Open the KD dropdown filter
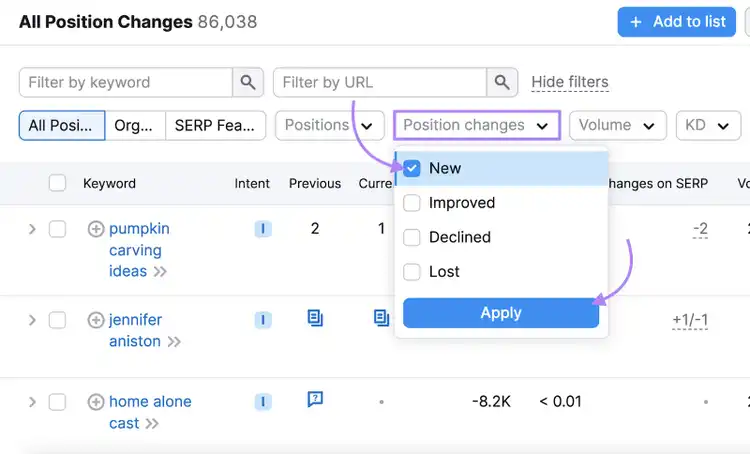 tap(708, 125)
